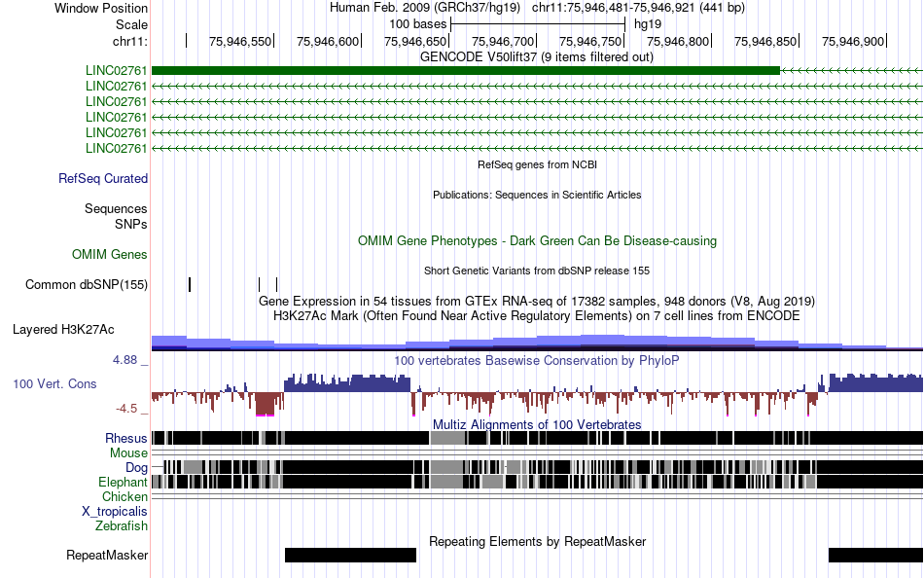Click the 75,946,550 ruler position
This screenshot has width=924, height=578.
pos(240,41)
